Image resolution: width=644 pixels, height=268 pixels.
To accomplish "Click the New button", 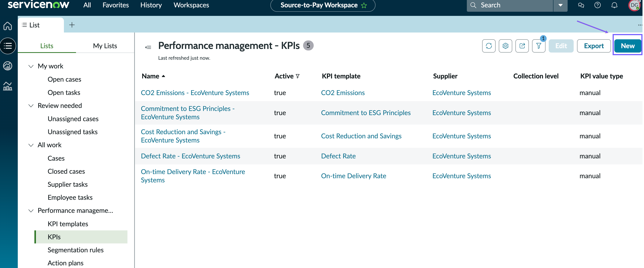I will click(628, 46).
